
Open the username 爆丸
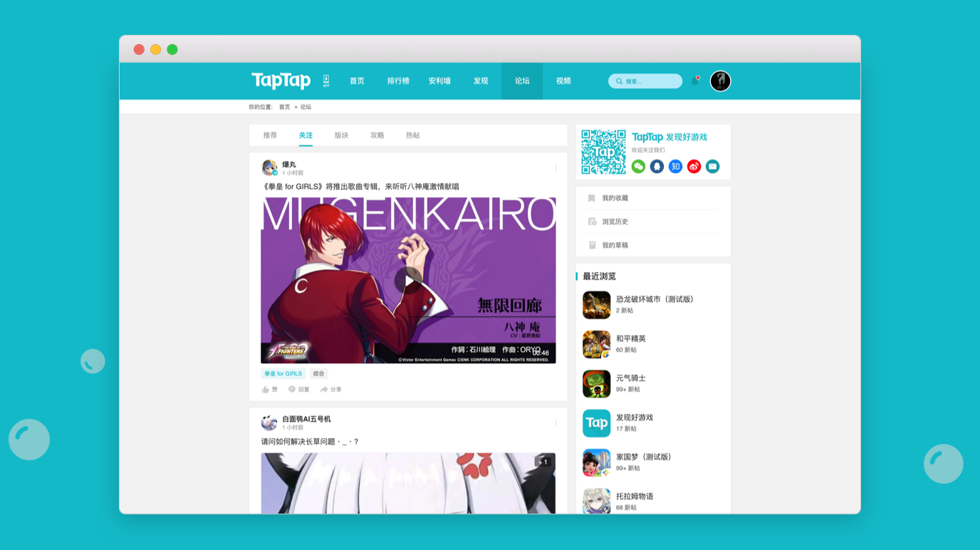click(x=289, y=165)
